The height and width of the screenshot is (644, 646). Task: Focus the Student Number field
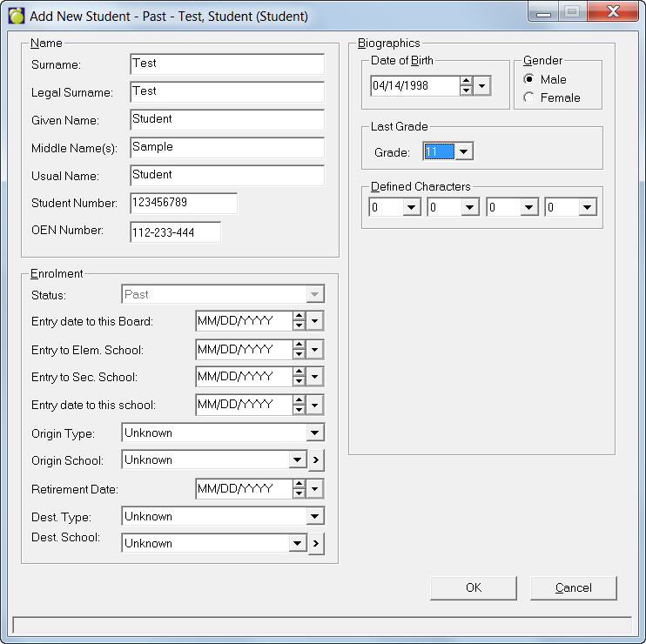point(183,203)
